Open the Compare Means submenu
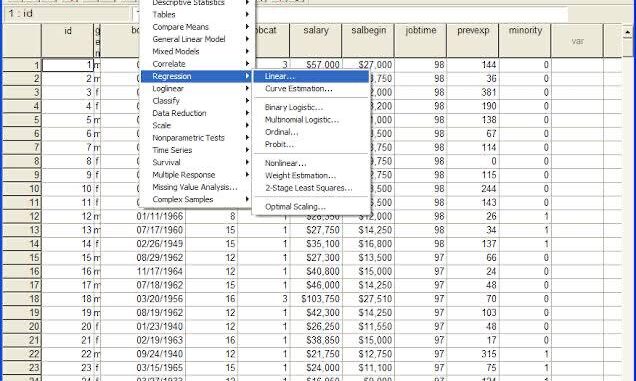The height and width of the screenshot is (381, 636). click(197, 27)
